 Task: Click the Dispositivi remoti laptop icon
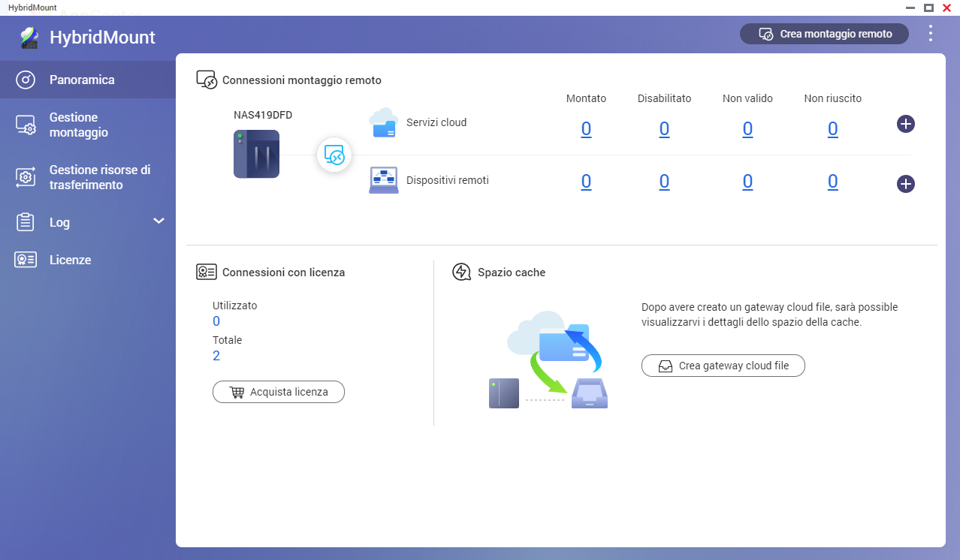(x=384, y=181)
